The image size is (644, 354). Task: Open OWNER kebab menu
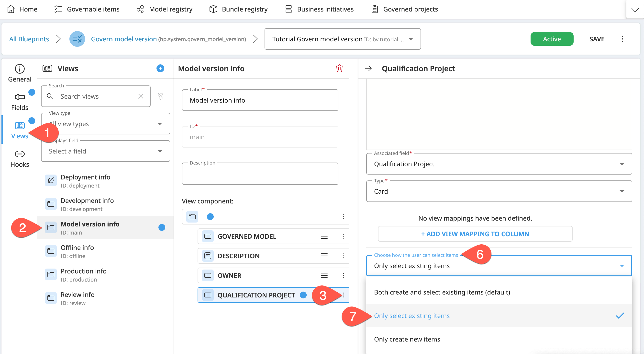(344, 275)
